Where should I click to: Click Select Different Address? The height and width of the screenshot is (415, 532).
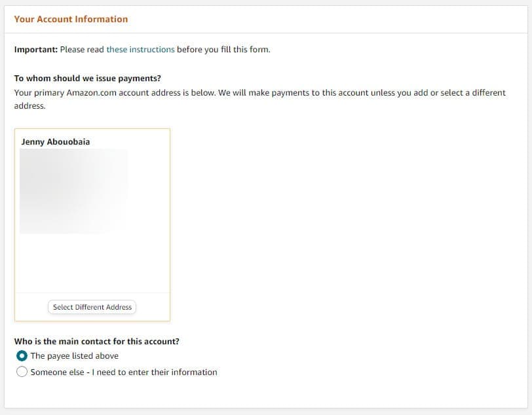[x=91, y=306]
